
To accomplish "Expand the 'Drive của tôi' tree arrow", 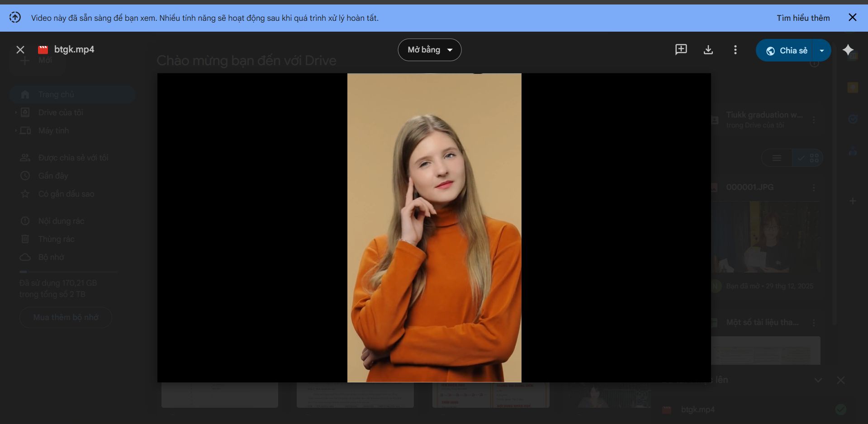I will (x=16, y=113).
